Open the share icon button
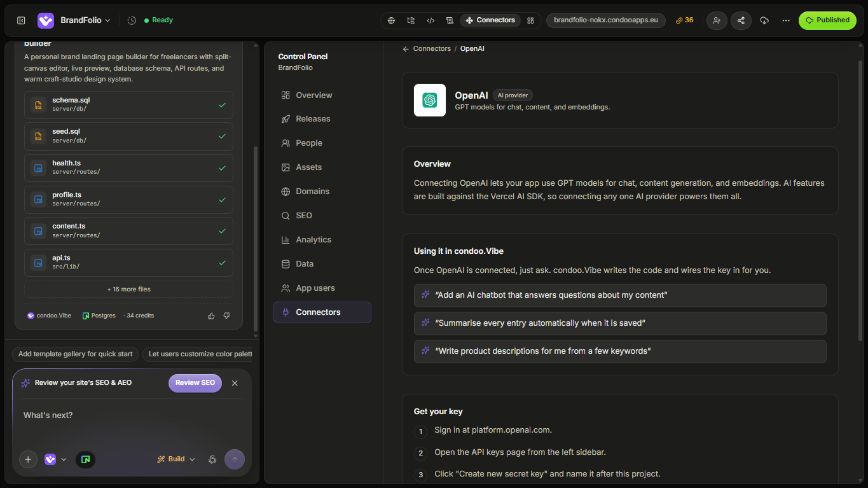This screenshot has width=868, height=488. pyautogui.click(x=741, y=20)
